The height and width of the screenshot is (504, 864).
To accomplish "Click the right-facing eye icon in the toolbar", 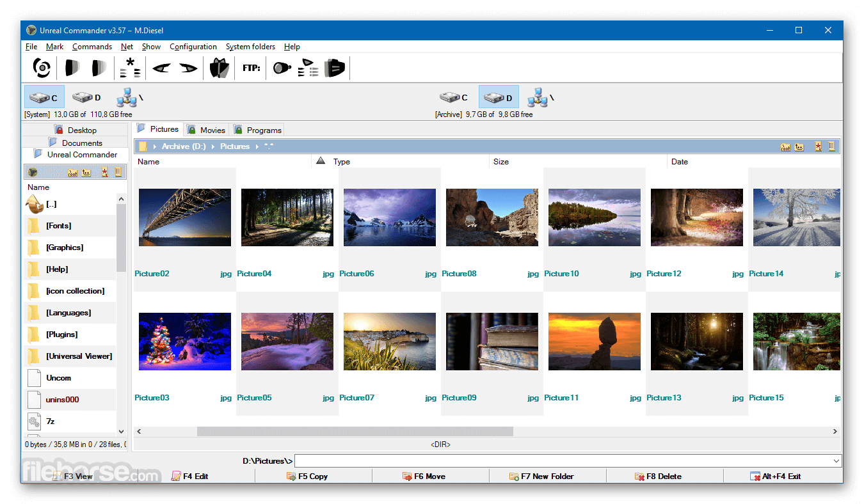I will [x=188, y=68].
